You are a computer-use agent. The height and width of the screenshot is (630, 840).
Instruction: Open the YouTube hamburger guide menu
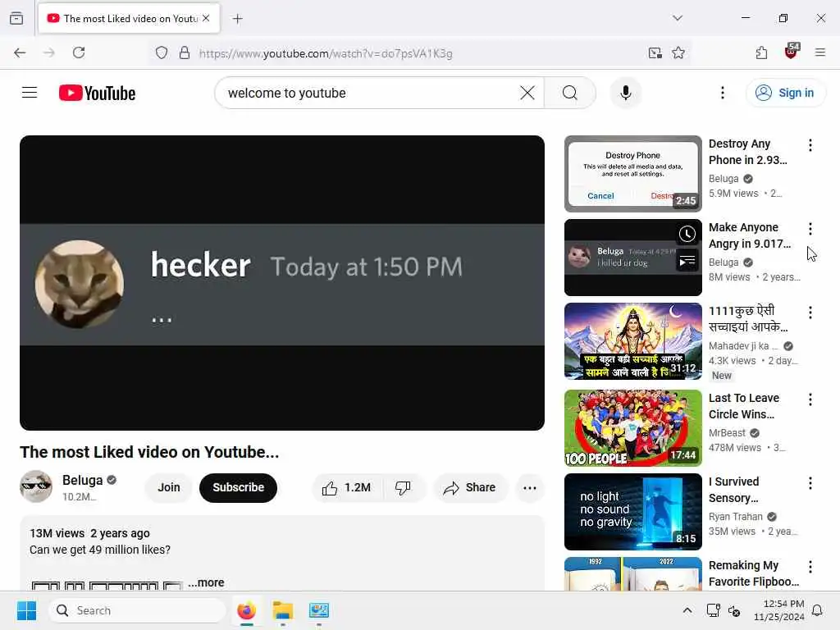(30, 93)
